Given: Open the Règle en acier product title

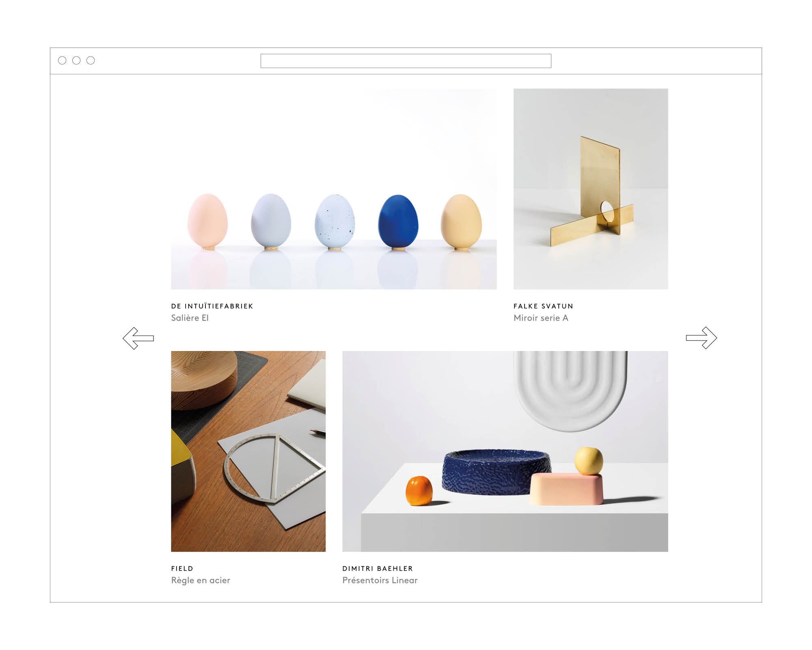Looking at the screenshot, I should [201, 581].
